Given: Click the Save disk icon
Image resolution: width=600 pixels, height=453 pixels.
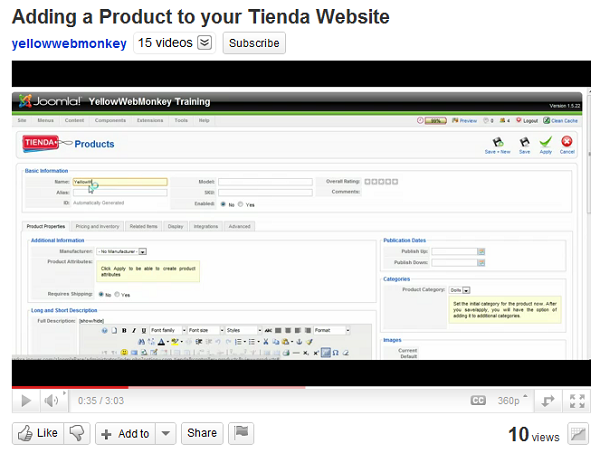Looking at the screenshot, I should click(x=525, y=145).
